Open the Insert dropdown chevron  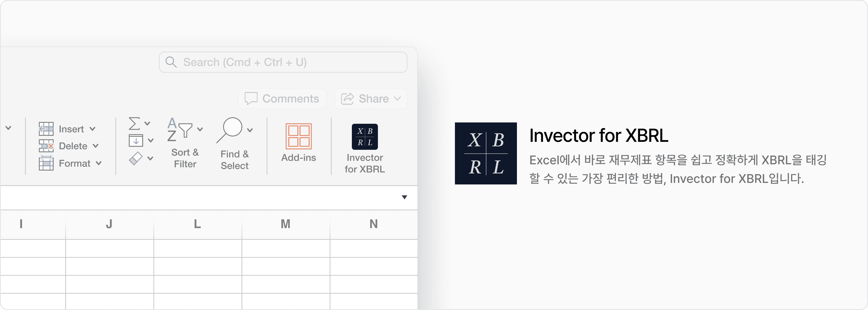click(93, 129)
